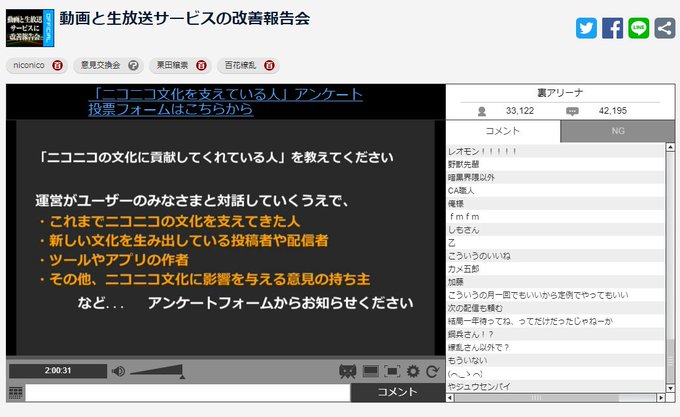
Task: Share the broadcast via LINE
Action: pos(639,28)
